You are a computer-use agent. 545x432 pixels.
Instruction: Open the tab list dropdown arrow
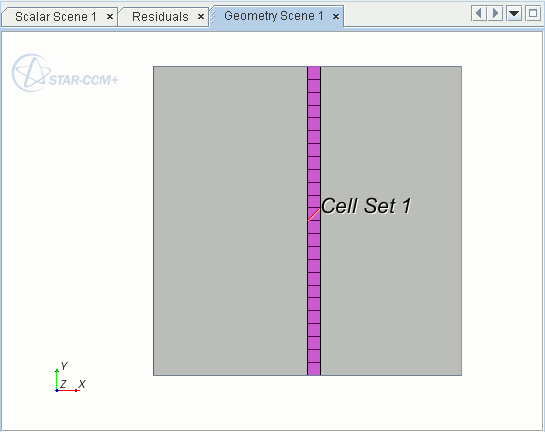[514, 14]
